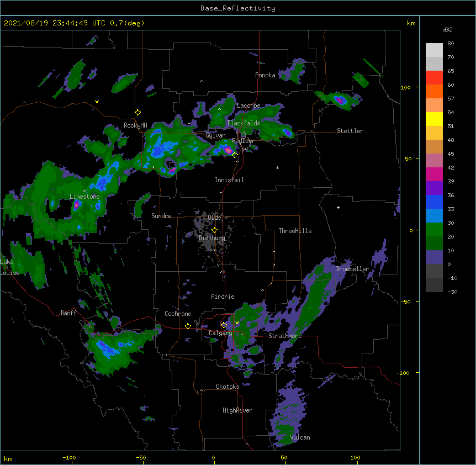The height and width of the screenshot is (465, 476).
Task: Pick the orange 57-60 dBZ legend swatch
Action: tap(434, 91)
